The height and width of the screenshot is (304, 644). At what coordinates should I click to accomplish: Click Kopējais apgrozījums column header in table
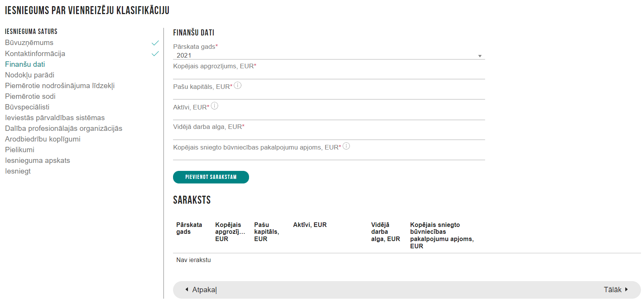(230, 232)
